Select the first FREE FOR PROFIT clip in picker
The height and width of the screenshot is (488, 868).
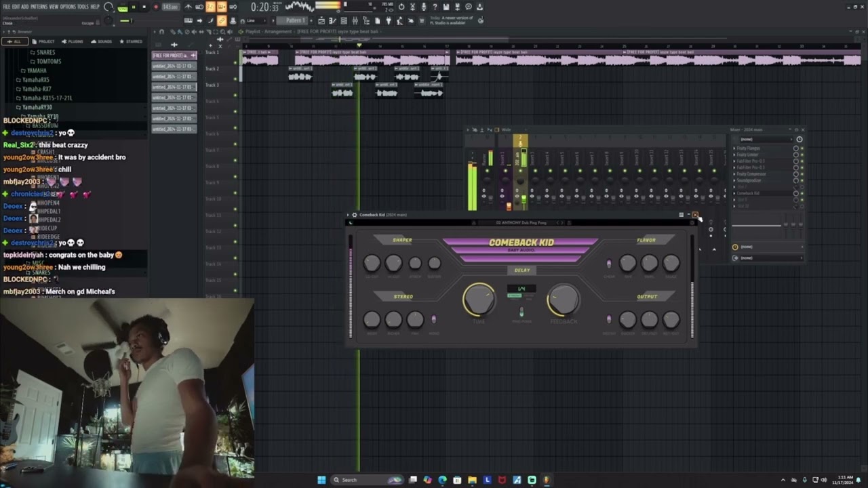pos(173,56)
